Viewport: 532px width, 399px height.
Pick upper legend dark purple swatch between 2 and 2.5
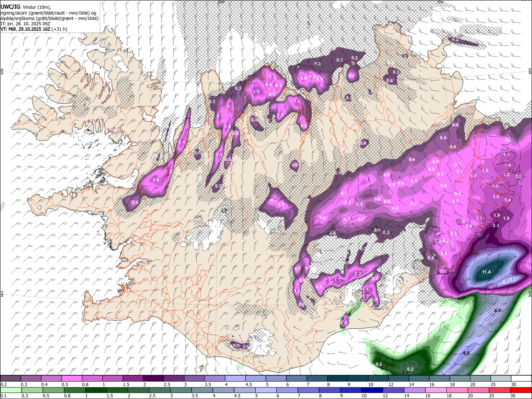[153, 379]
